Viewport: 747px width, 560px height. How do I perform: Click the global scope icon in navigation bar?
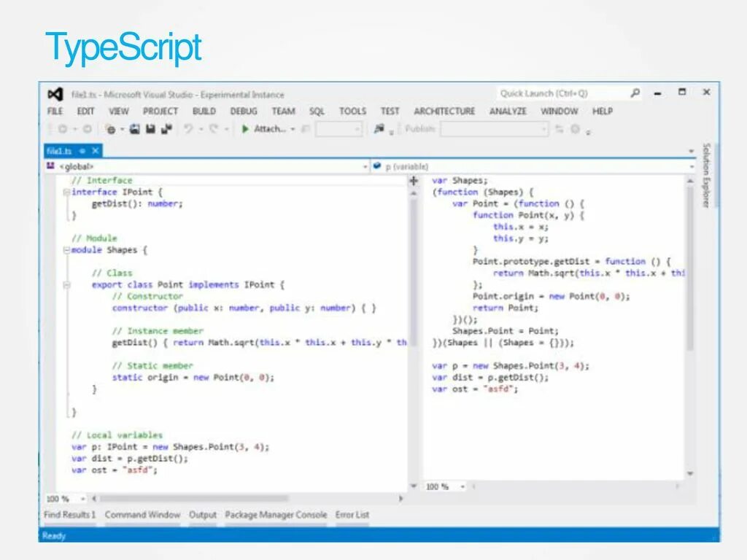point(50,166)
